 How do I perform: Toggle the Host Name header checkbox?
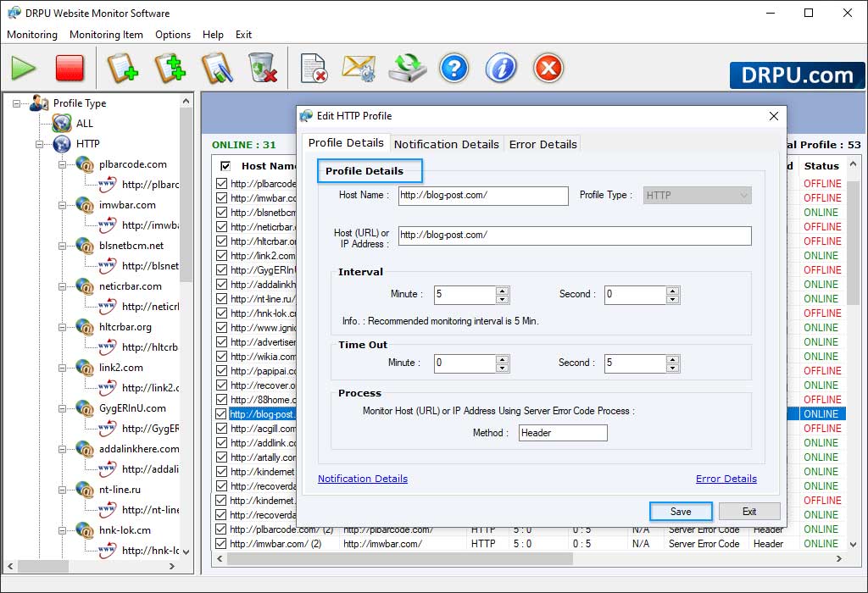pos(225,166)
